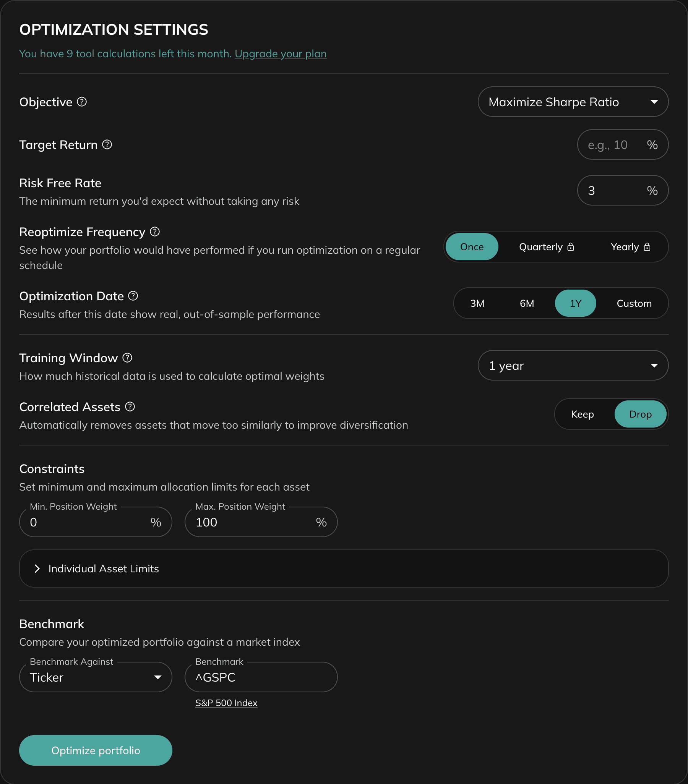Click the Target Return help icon
This screenshot has height=784, width=688.
[107, 144]
